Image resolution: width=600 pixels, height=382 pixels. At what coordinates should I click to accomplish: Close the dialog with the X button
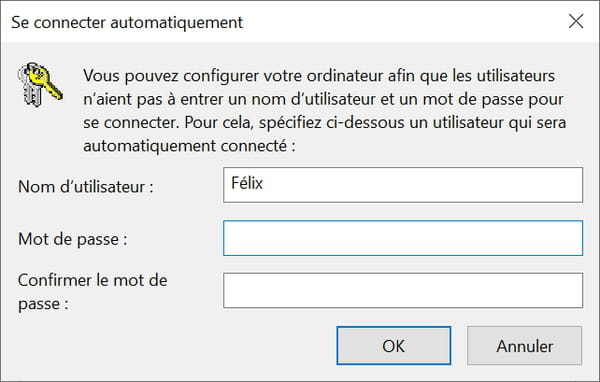tap(576, 21)
